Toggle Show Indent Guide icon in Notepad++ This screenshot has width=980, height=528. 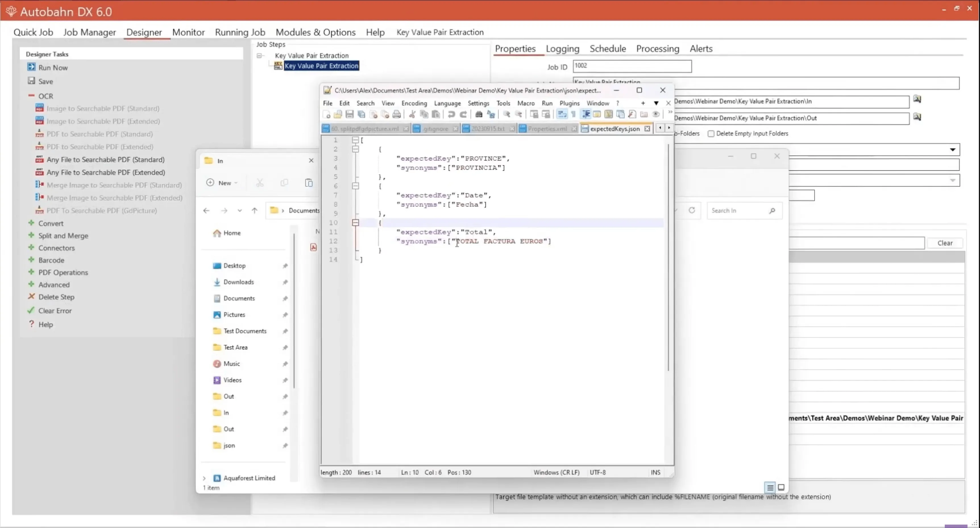click(585, 114)
